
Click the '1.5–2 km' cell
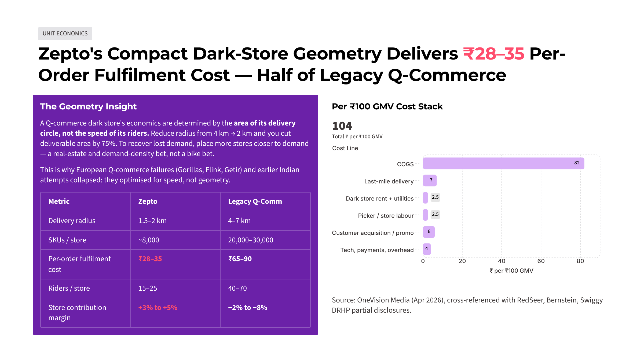click(152, 221)
